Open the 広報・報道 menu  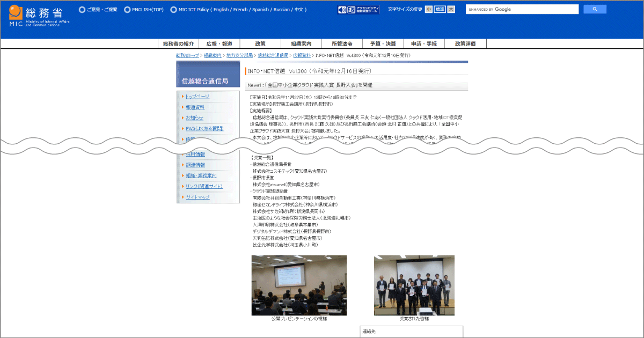[219, 43]
